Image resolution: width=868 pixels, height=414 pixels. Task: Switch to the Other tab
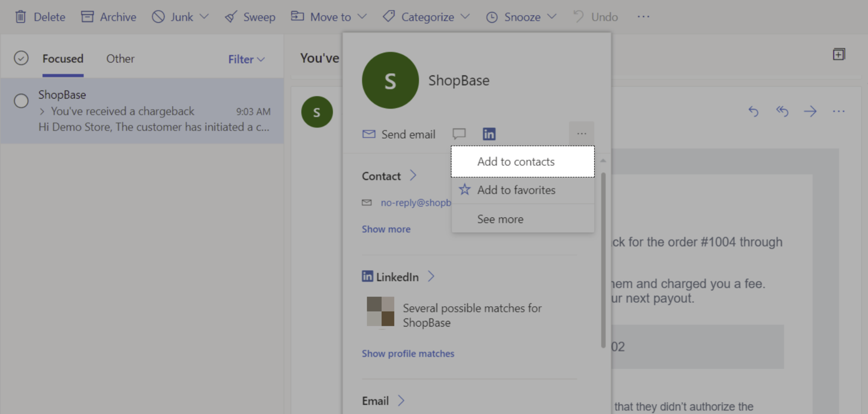coord(120,59)
